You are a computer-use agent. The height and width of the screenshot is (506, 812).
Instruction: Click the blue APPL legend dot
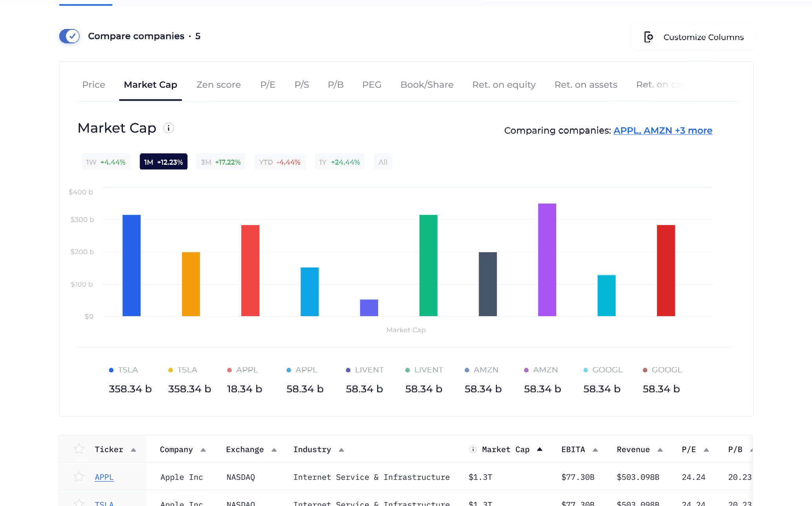[x=289, y=370]
